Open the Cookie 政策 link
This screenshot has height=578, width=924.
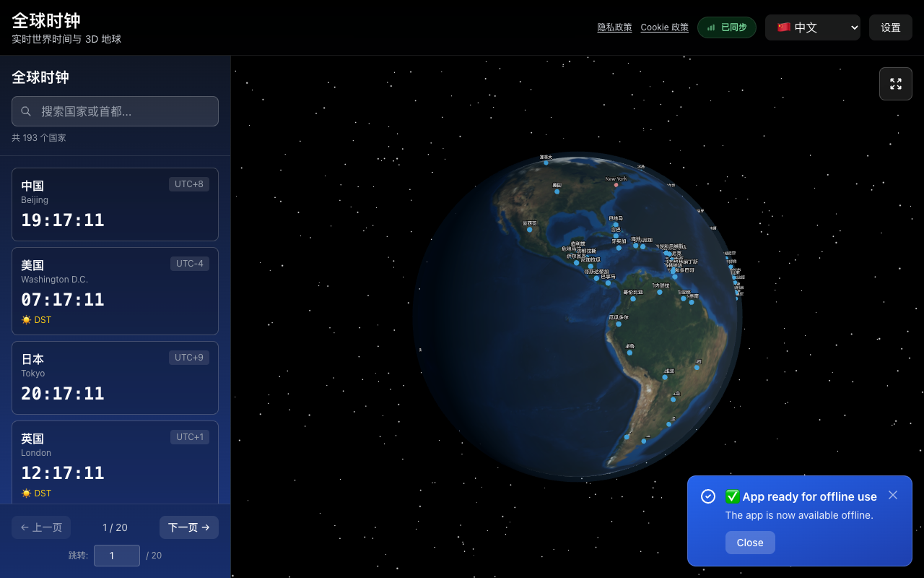(664, 27)
